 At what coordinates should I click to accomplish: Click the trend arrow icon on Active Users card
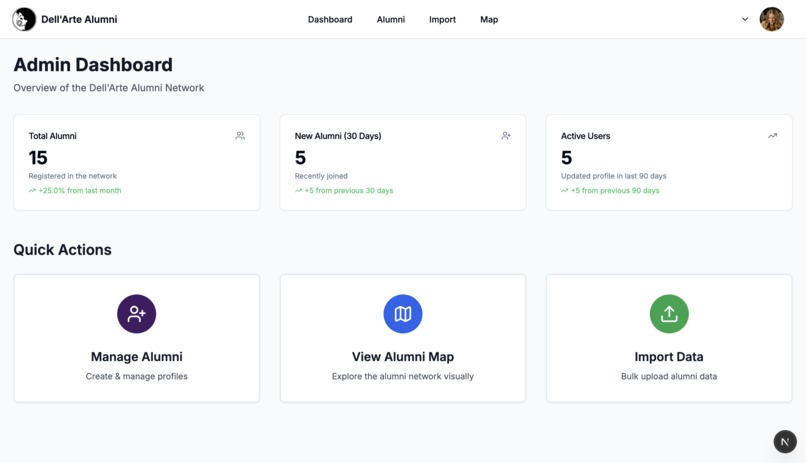[772, 136]
